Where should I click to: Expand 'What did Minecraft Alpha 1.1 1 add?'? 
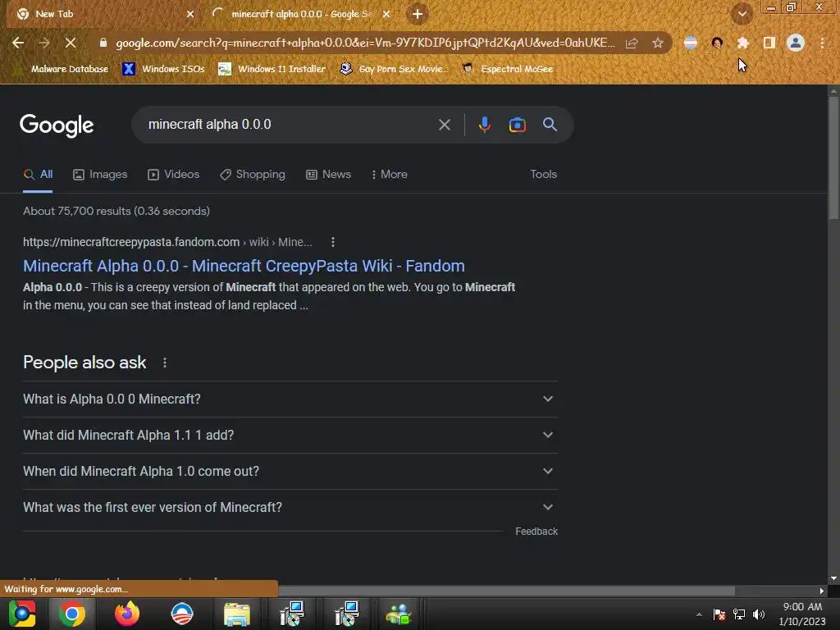[x=290, y=435]
